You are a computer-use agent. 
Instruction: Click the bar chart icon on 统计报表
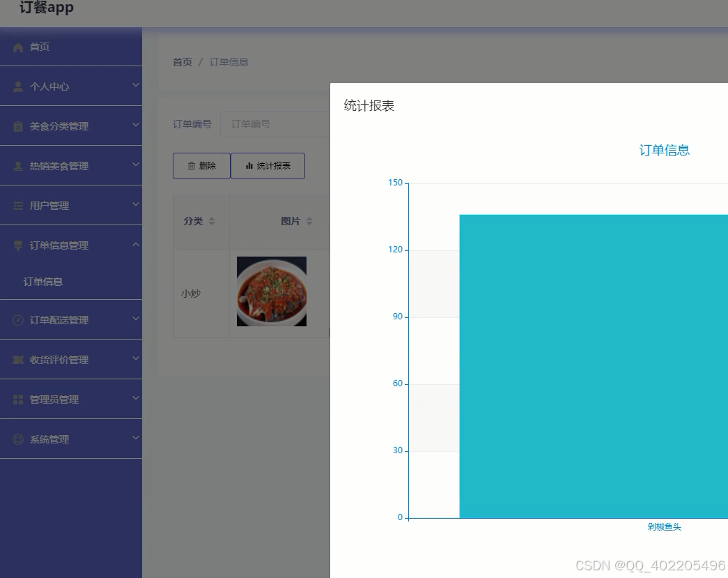pos(250,165)
